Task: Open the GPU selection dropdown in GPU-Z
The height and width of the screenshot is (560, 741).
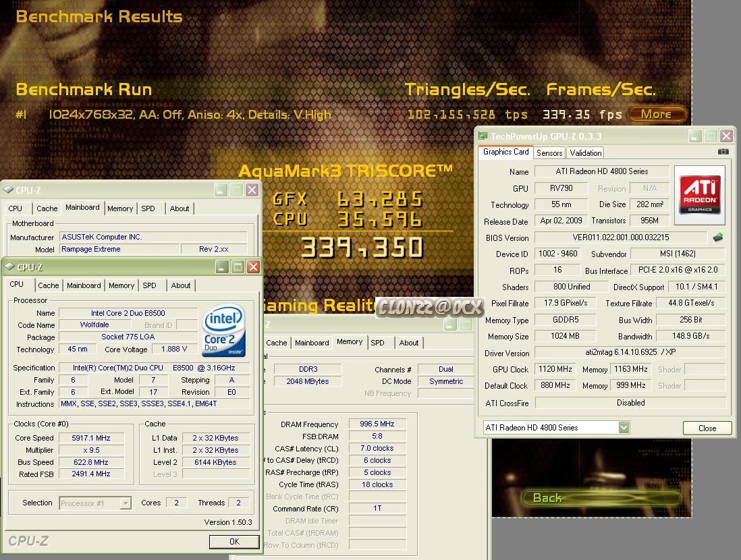Action: click(x=624, y=428)
